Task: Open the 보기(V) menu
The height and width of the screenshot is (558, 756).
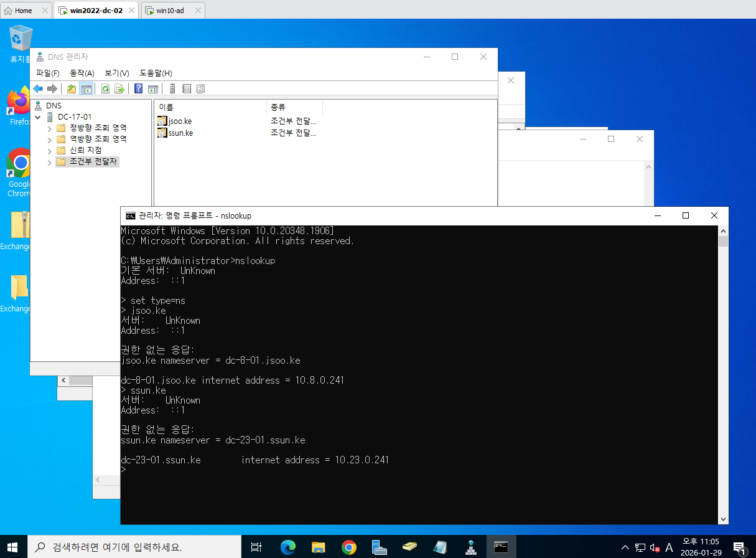Action: pyautogui.click(x=117, y=73)
